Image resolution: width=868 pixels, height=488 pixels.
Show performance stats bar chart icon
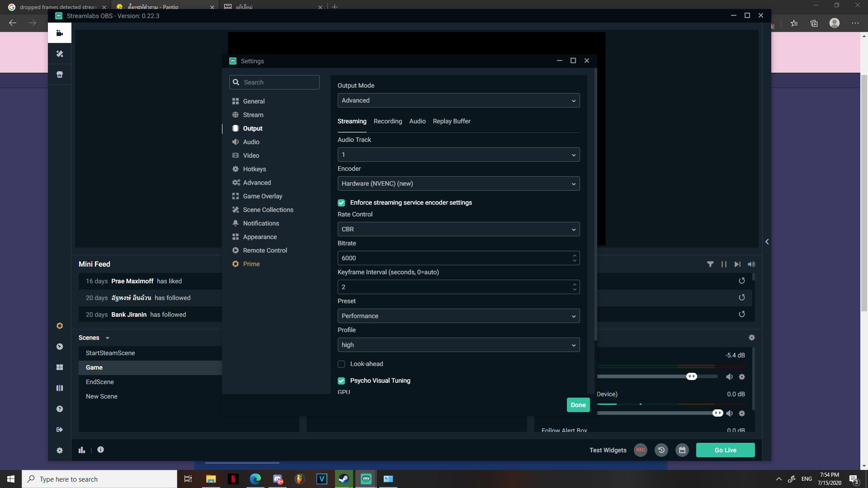pos(82,450)
